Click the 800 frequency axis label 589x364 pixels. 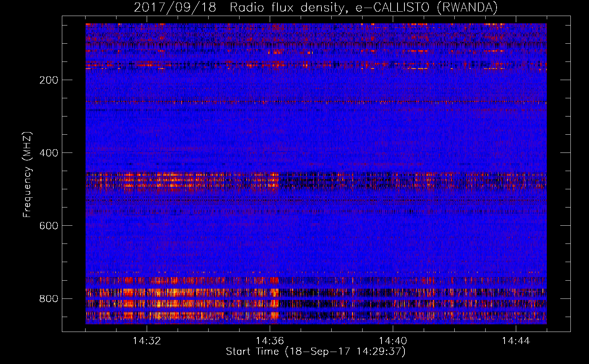pos(49,298)
